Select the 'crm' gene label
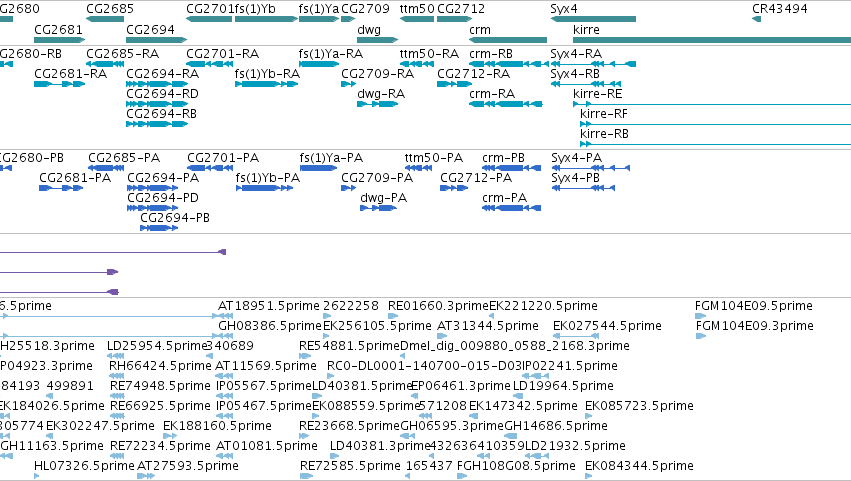 point(480,30)
